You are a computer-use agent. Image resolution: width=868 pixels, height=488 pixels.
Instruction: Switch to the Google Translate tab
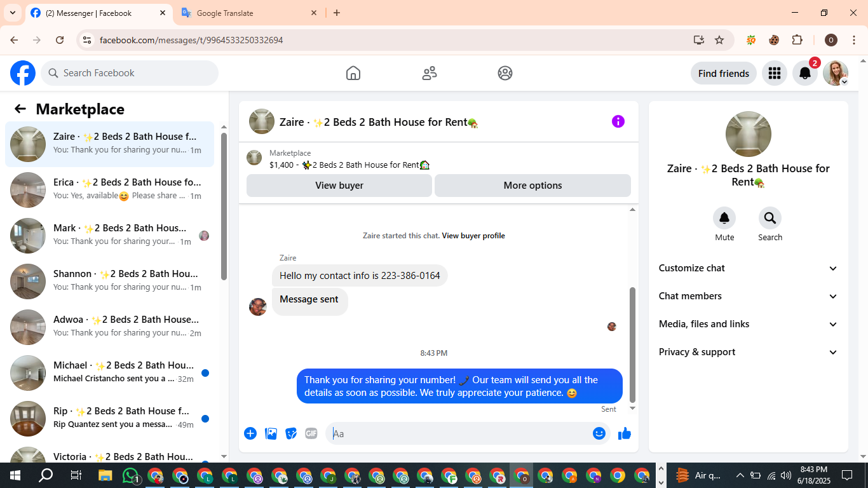[x=248, y=13]
